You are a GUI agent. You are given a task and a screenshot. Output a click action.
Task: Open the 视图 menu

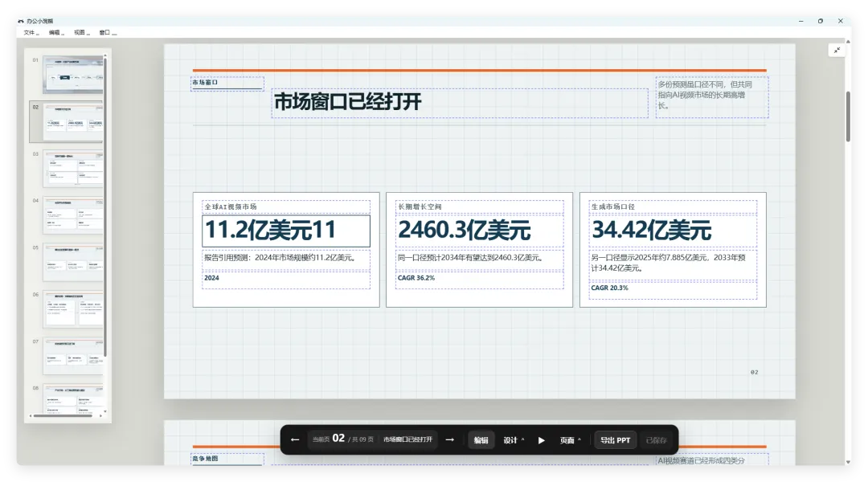tap(81, 33)
